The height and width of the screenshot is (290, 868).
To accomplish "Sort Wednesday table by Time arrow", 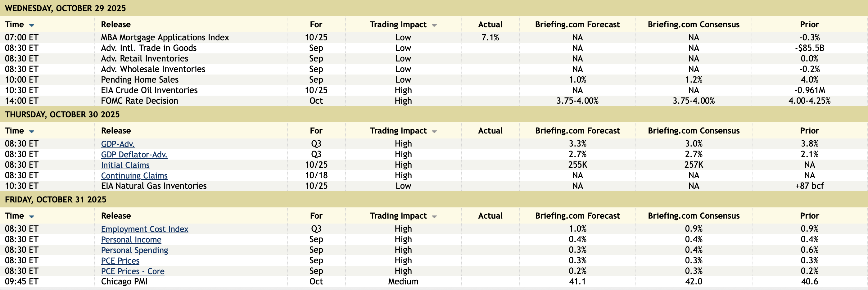I will (x=32, y=25).
